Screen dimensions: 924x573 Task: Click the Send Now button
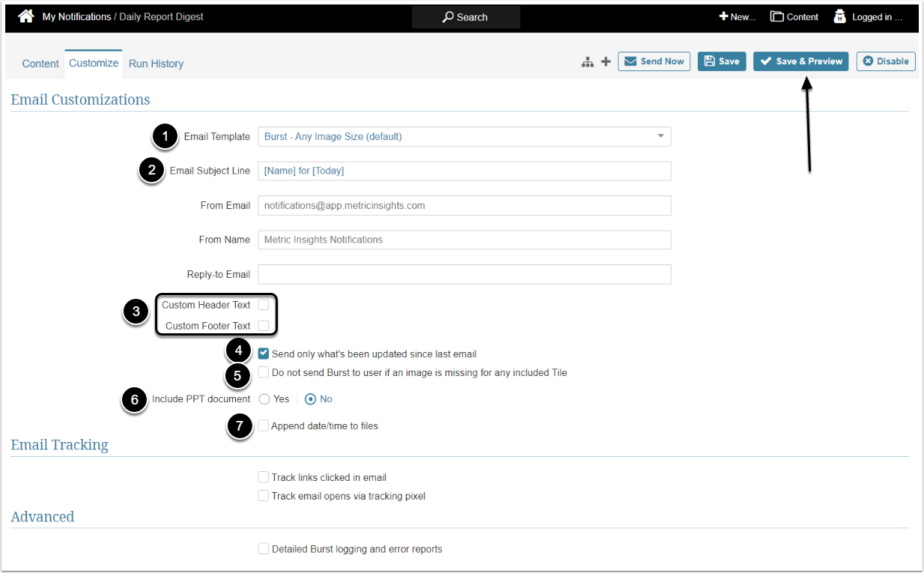pos(654,61)
